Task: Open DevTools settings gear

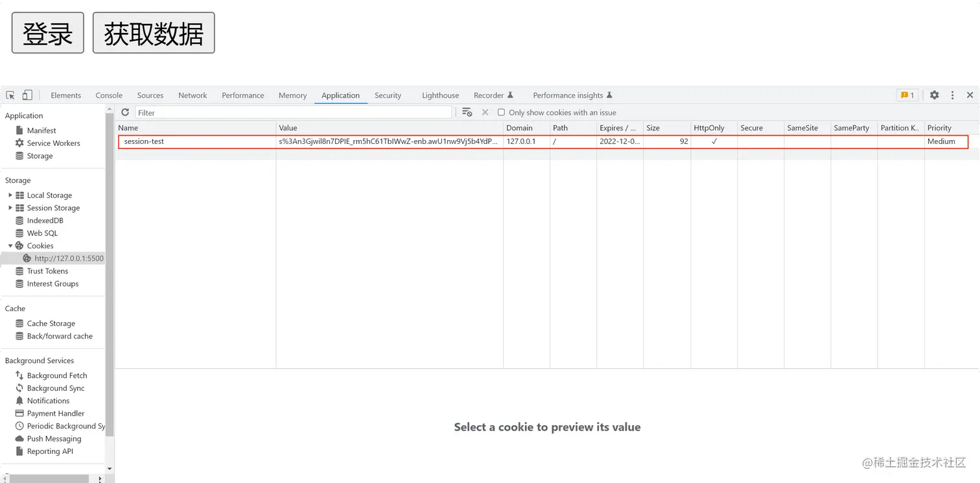Action: click(x=934, y=95)
